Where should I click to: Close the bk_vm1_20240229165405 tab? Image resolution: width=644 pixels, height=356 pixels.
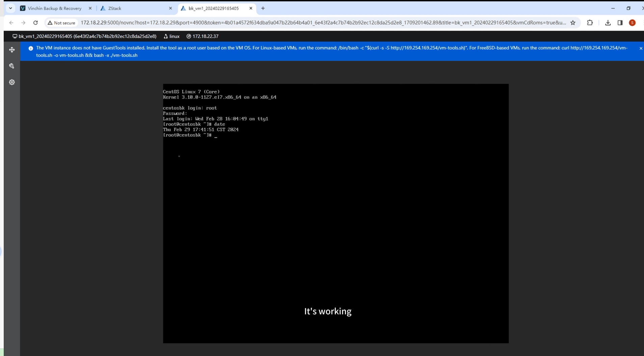pyautogui.click(x=251, y=8)
